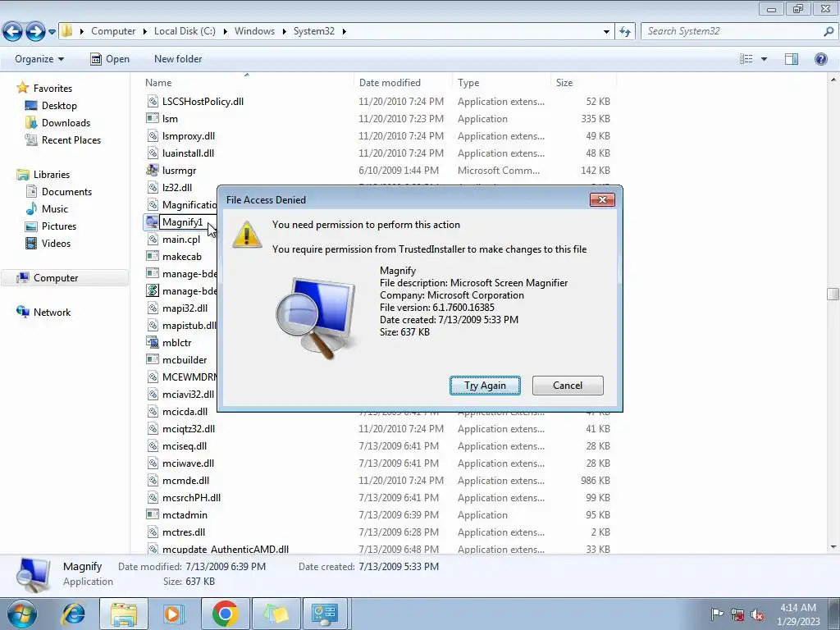
Task: Open the clock showing 4:14 AM
Action: (797, 614)
